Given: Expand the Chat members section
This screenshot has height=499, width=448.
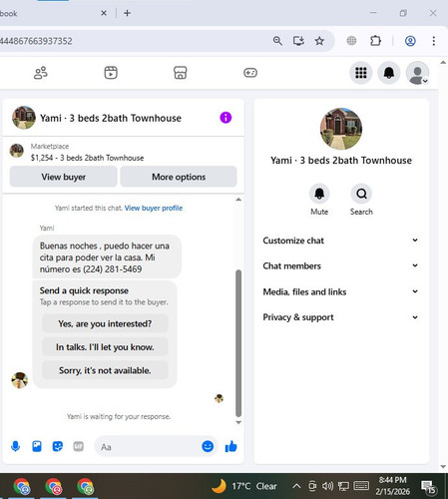Looking at the screenshot, I should pos(340,265).
